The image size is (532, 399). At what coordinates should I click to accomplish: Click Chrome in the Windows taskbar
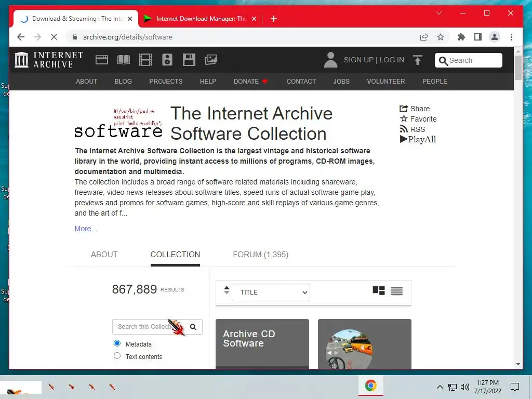point(371,386)
